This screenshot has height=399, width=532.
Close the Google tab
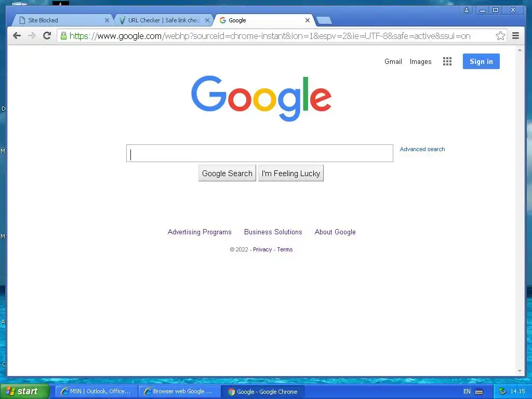click(308, 20)
